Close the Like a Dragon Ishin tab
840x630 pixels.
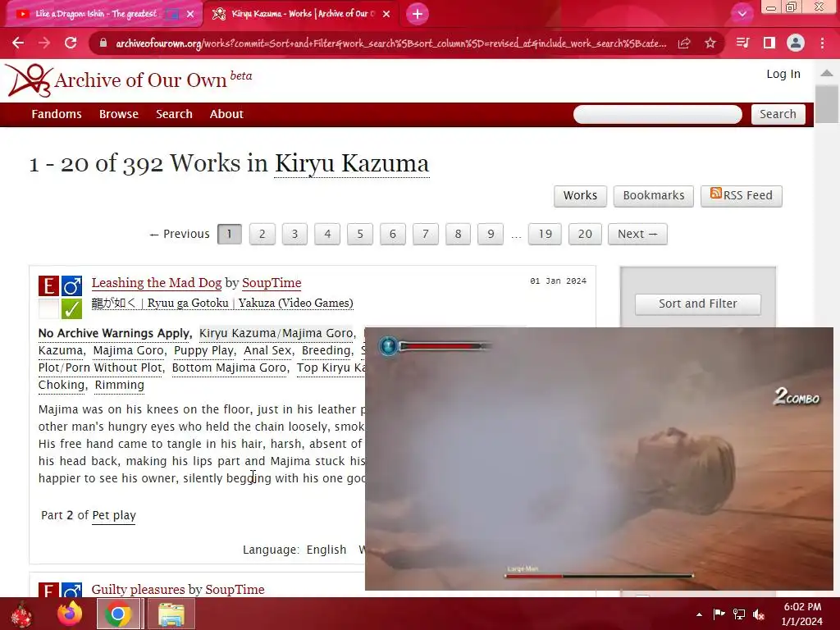(x=190, y=15)
